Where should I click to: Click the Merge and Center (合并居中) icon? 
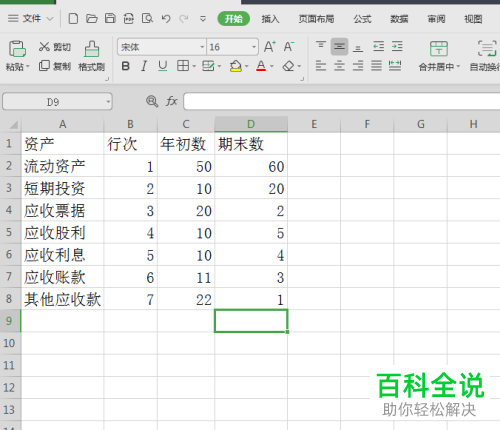(439, 49)
